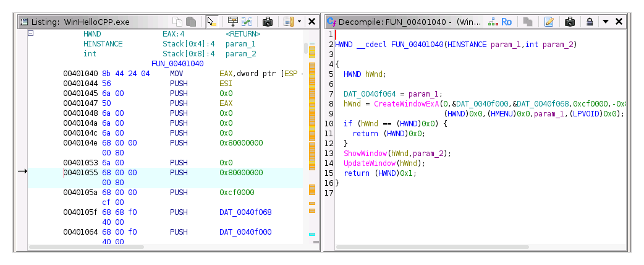
Task: Open the decompiler graph tree icon
Action: 493,22
